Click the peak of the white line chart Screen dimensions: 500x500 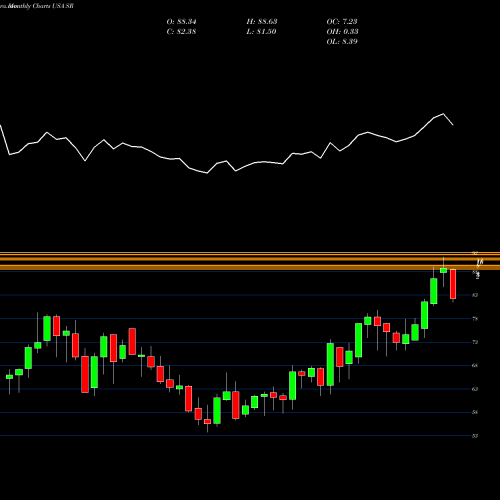pos(443,114)
